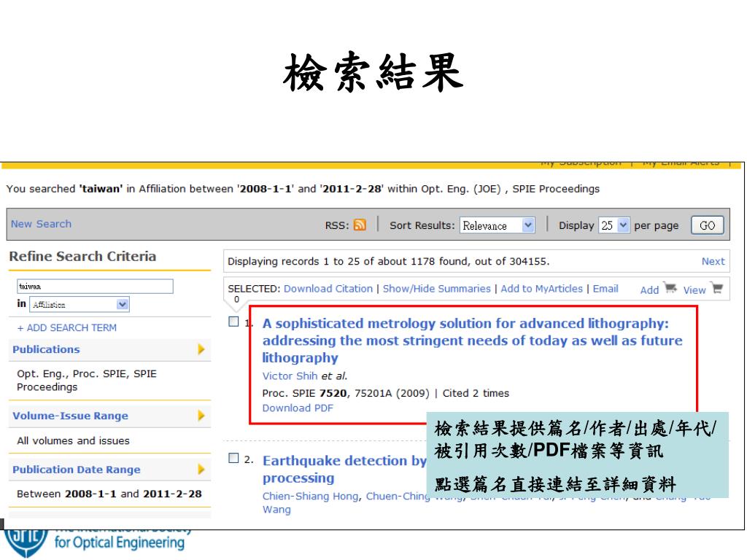Open author Chien-Shiang Hong link
747x560 pixels.
310,496
